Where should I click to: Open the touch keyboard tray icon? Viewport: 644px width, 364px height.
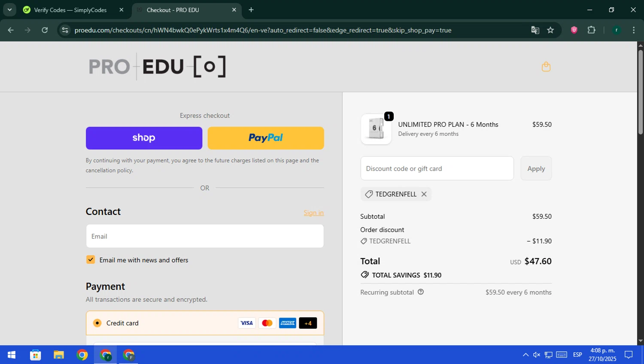click(x=562, y=355)
